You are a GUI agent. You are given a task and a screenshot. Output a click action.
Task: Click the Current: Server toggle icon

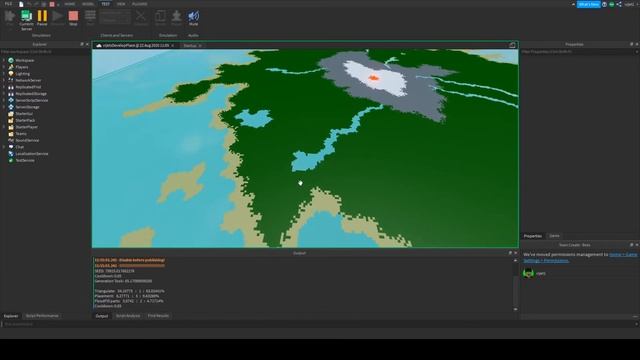(x=27, y=16)
